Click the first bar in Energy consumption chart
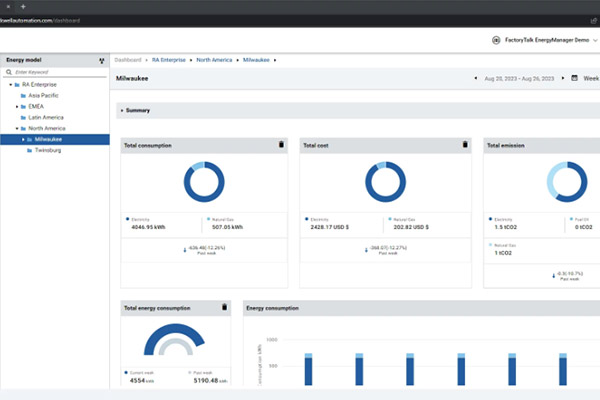The height and width of the screenshot is (400, 600). (308, 369)
